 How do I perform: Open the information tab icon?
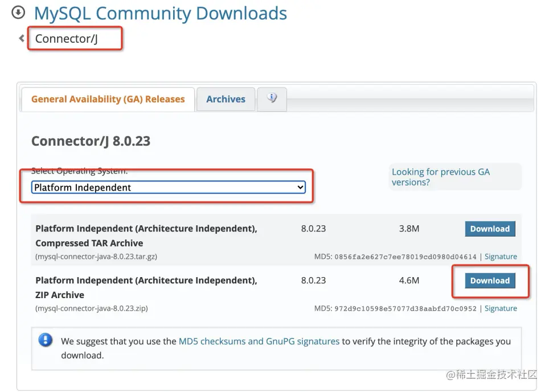pos(272,98)
